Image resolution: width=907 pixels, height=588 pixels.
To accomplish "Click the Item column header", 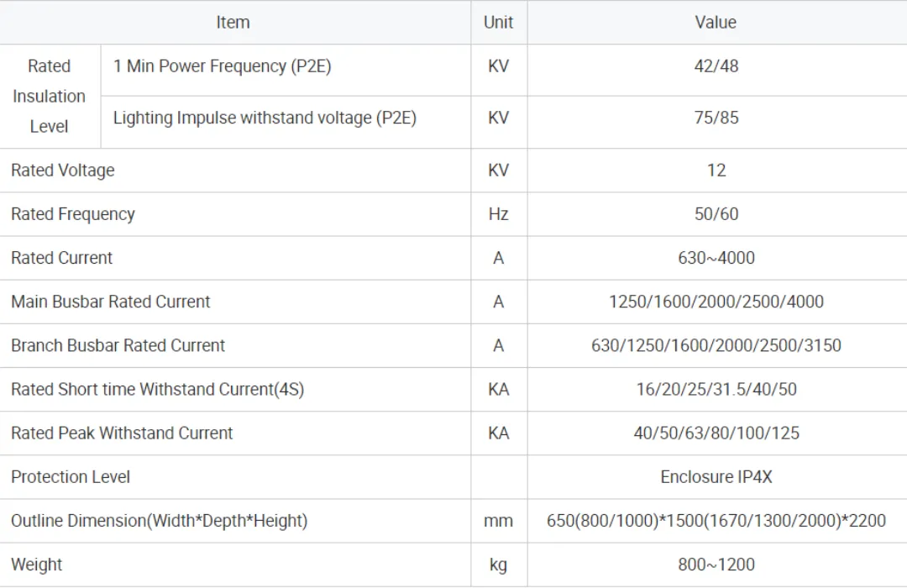I will 233,23.
